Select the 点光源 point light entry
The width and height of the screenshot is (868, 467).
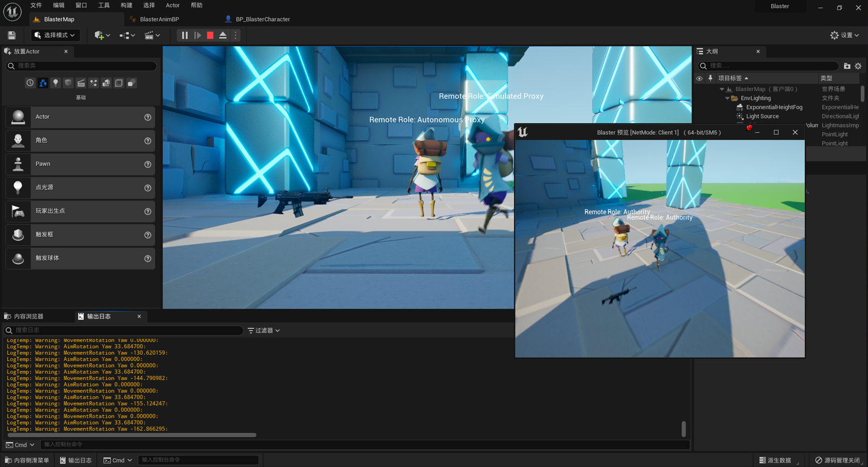(x=80, y=187)
